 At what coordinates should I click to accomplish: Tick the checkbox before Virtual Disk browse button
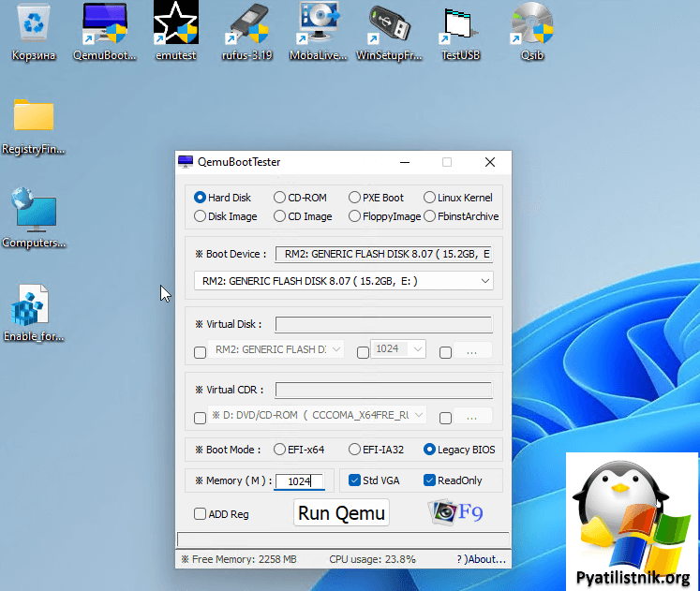pos(445,352)
